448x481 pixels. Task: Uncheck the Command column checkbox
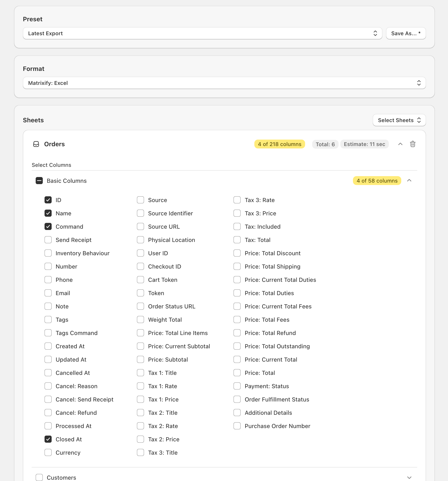48,227
